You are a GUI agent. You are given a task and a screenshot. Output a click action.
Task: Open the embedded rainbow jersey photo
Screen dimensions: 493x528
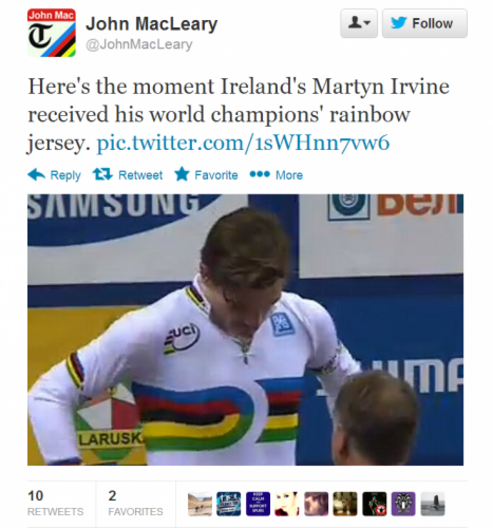coord(245,330)
